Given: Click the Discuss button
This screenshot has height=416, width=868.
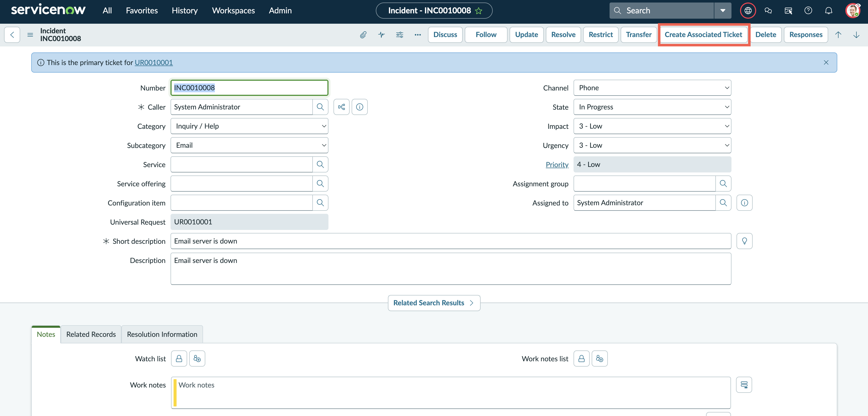Looking at the screenshot, I should [x=445, y=35].
